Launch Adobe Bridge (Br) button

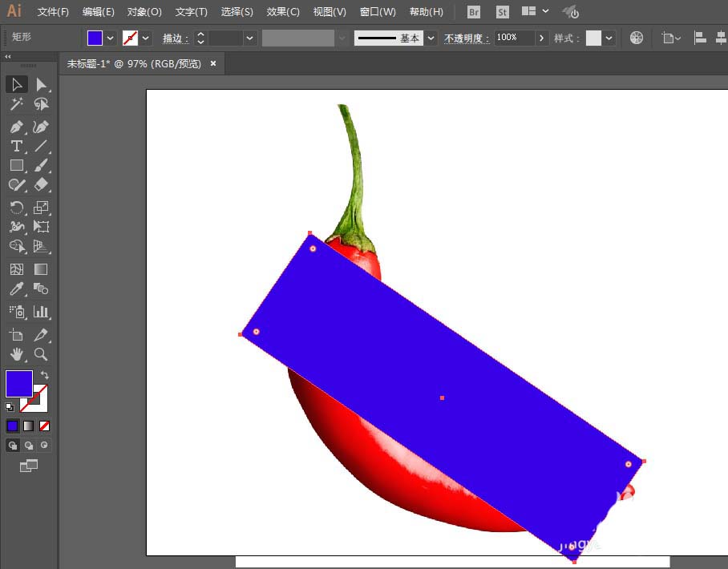pyautogui.click(x=474, y=11)
